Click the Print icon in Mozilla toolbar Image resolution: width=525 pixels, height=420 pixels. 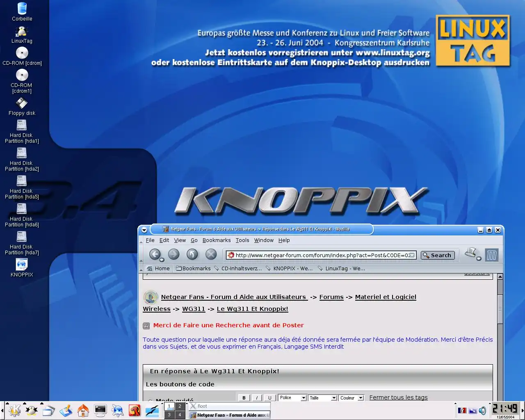(x=470, y=253)
